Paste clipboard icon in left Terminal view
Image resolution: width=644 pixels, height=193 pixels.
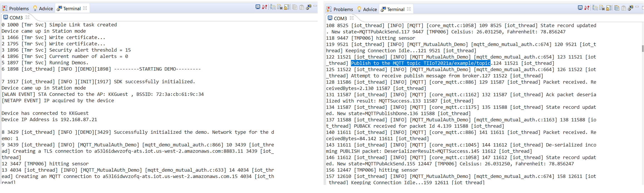click(302, 7)
